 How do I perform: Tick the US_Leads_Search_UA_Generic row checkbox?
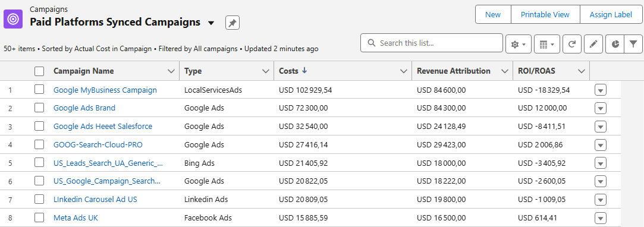point(39,163)
